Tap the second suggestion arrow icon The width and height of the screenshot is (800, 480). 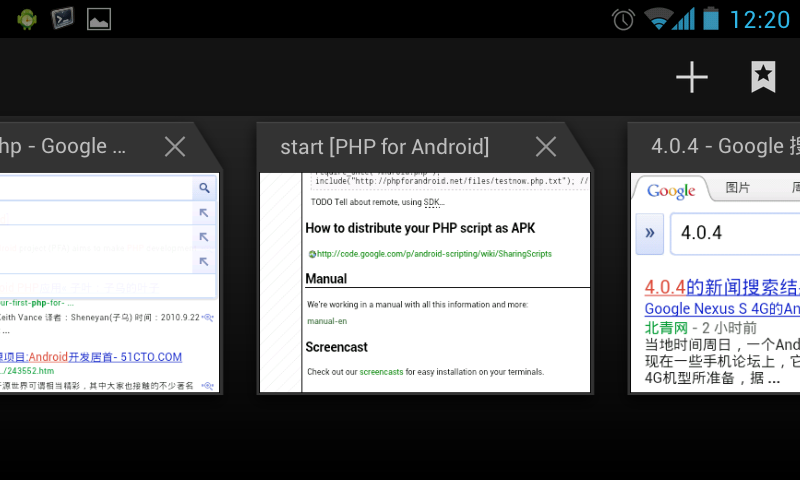(x=204, y=237)
